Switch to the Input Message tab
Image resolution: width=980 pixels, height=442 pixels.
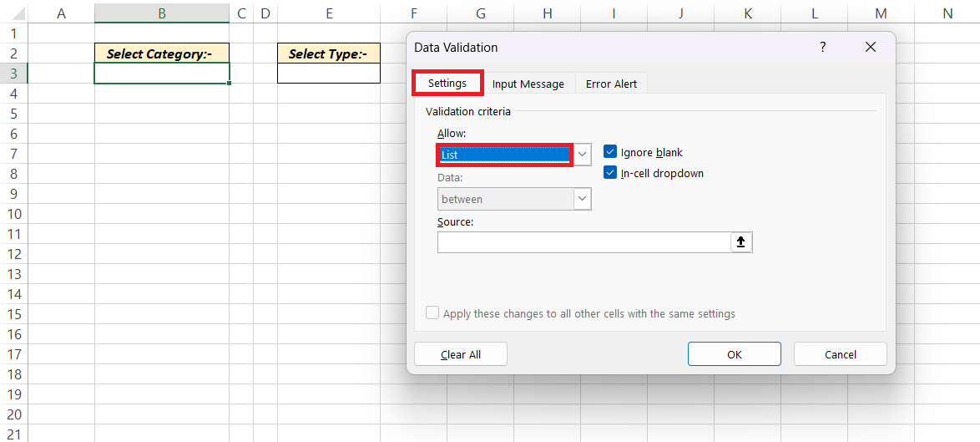(x=528, y=84)
